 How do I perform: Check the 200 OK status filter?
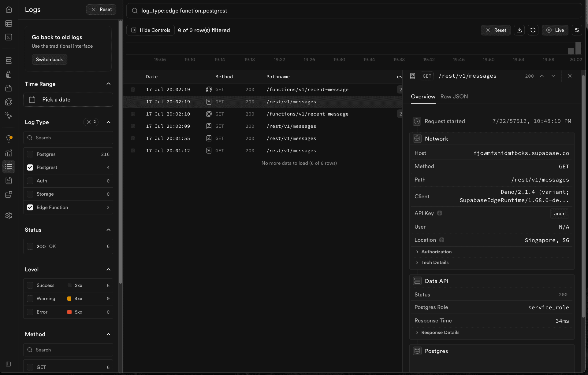[30, 246]
